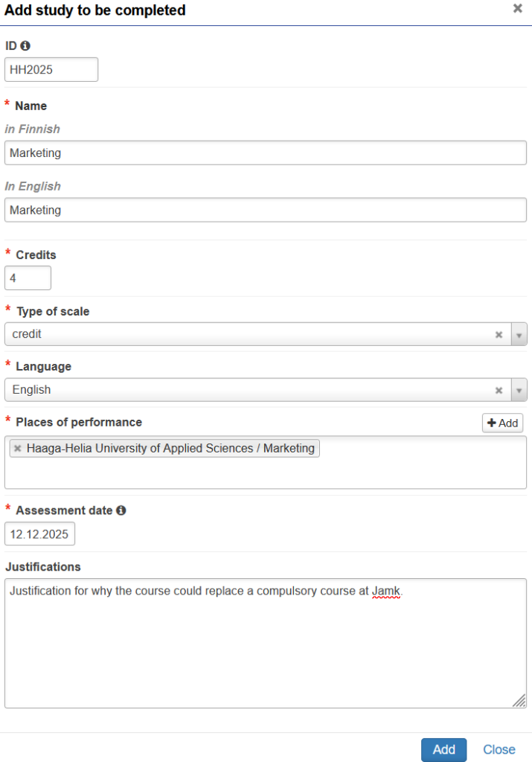
Task: Expand the Language dropdown arrow
Action: click(x=519, y=390)
